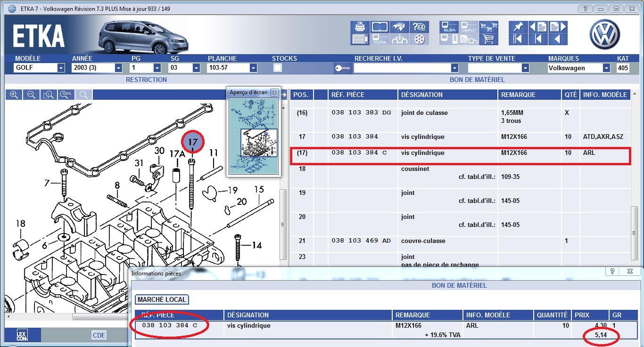The width and height of the screenshot is (644, 347).
Task: Toggle the STOCKS checkbox
Action: 278,68
